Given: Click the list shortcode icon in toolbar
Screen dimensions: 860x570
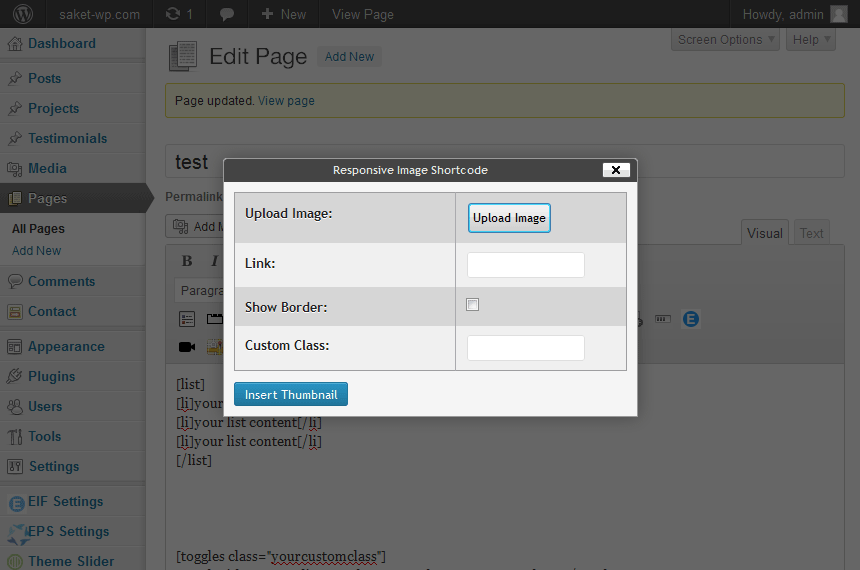Looking at the screenshot, I should click(x=187, y=319).
